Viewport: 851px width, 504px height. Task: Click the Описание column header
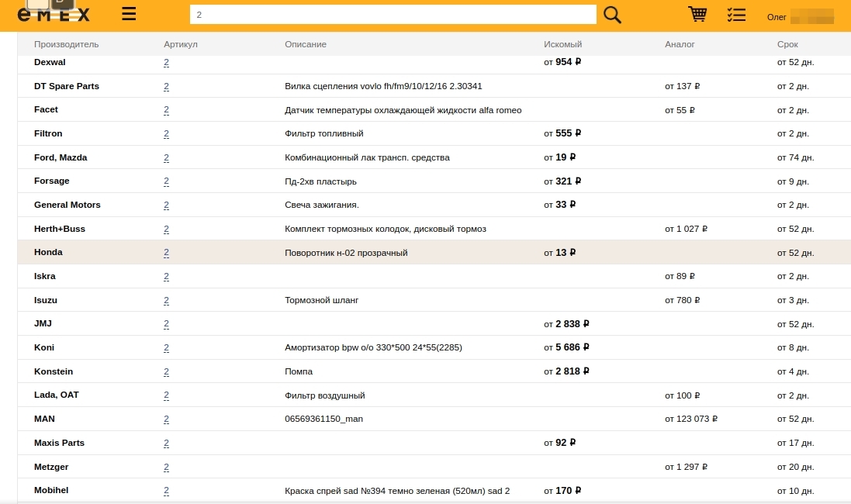[x=306, y=44]
